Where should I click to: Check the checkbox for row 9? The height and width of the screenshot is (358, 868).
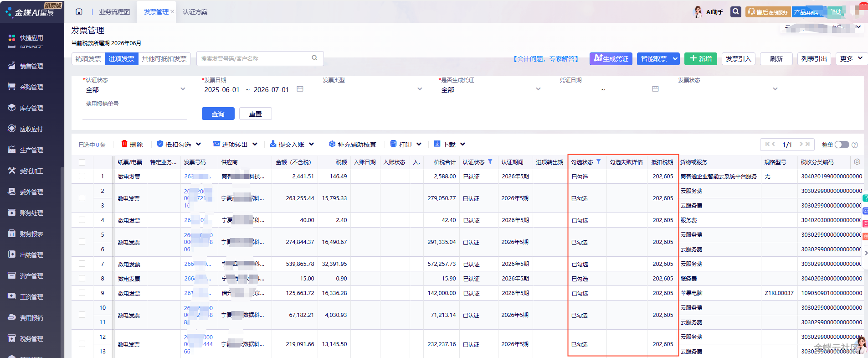pyautogui.click(x=82, y=293)
